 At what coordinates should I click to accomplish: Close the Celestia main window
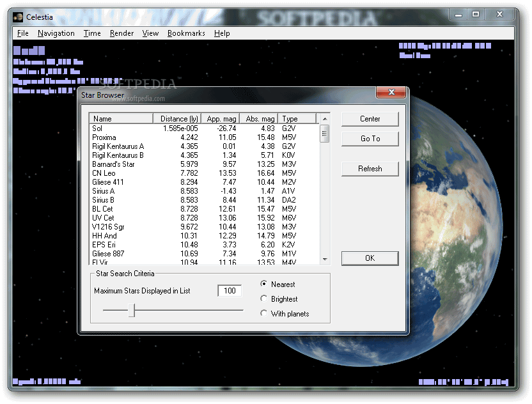(499, 15)
